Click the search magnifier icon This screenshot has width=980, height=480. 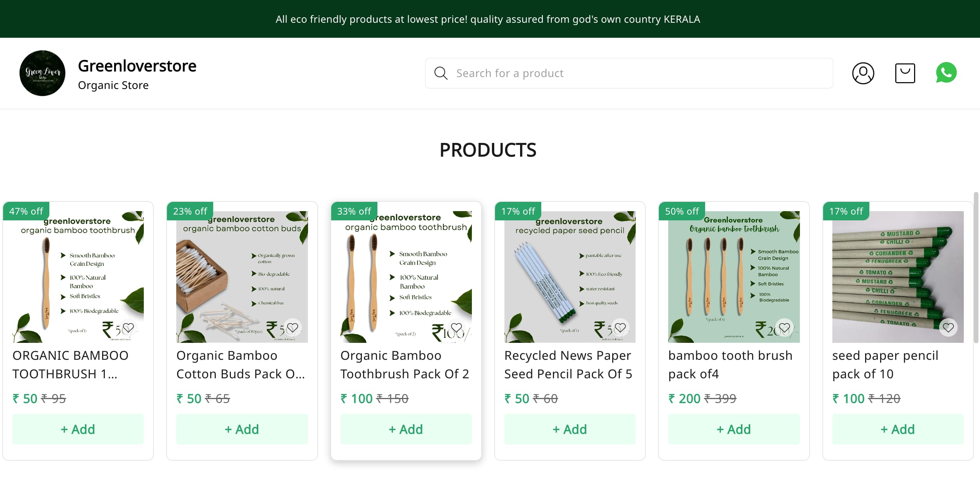441,73
